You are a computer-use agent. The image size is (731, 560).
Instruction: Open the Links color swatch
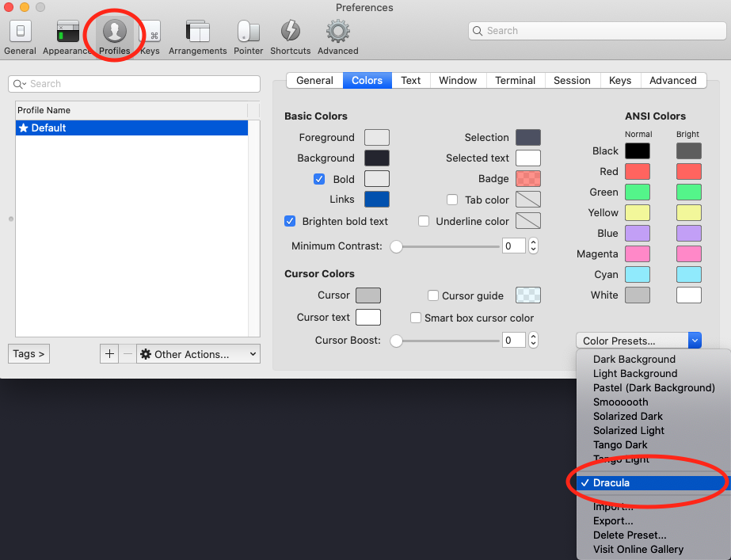pyautogui.click(x=377, y=199)
